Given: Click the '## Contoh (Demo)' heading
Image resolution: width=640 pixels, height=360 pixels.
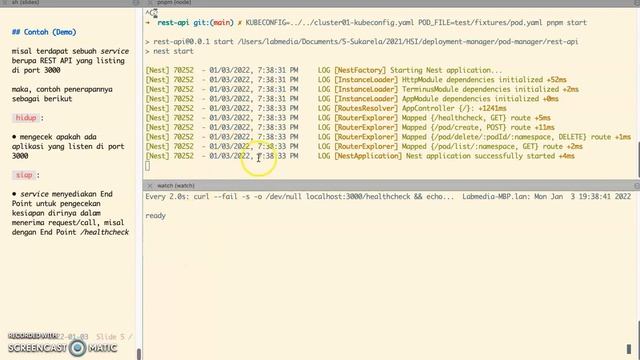Looking at the screenshot, I should (44, 32).
